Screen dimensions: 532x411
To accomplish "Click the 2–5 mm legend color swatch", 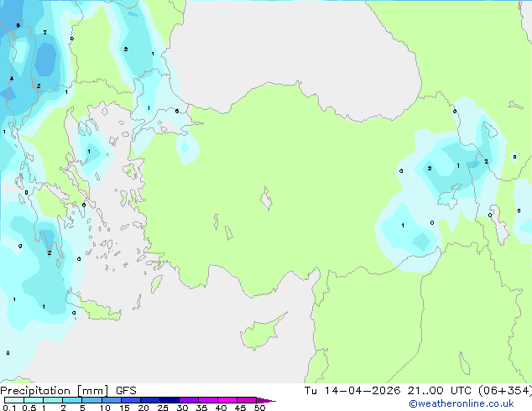I will click(72, 400).
